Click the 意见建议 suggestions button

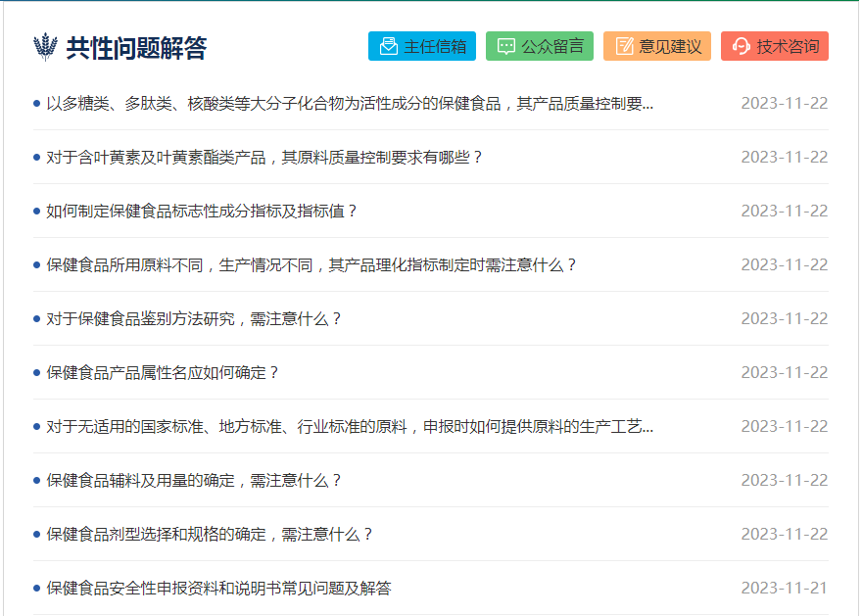coord(656,45)
